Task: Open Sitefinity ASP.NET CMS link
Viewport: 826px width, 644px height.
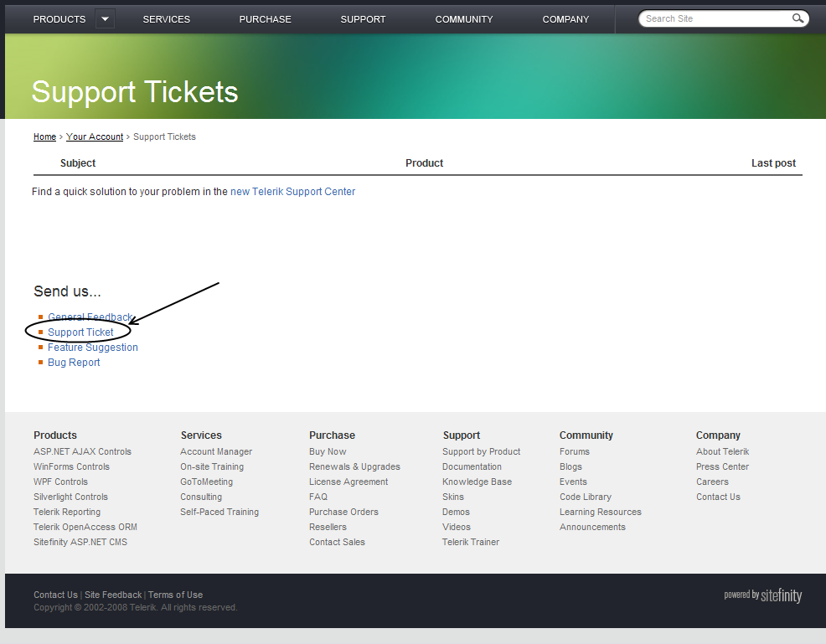Action: pos(80,542)
